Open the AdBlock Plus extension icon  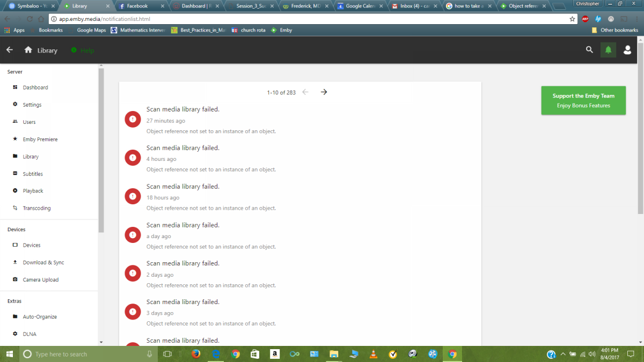point(586,19)
